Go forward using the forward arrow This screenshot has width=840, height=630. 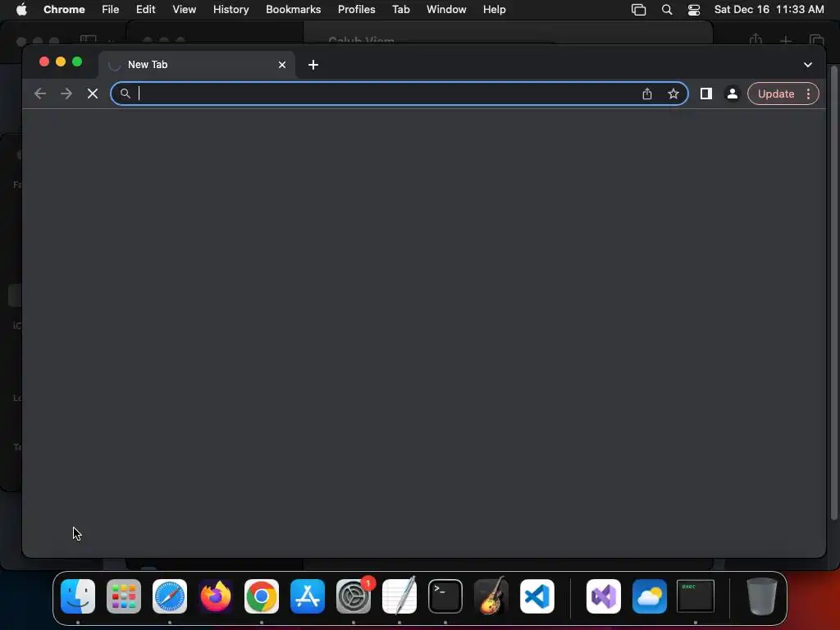66,94
